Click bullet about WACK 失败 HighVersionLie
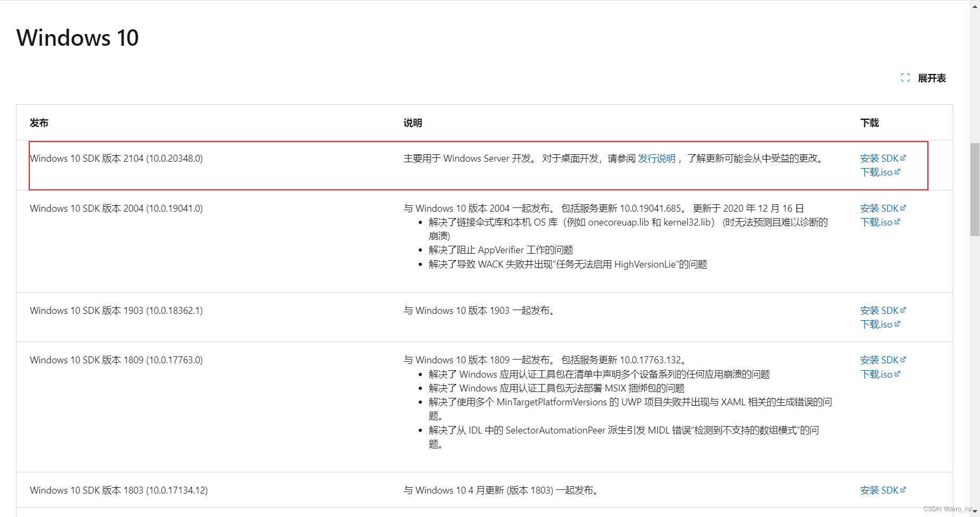Image resolution: width=980 pixels, height=517 pixels. [x=568, y=264]
